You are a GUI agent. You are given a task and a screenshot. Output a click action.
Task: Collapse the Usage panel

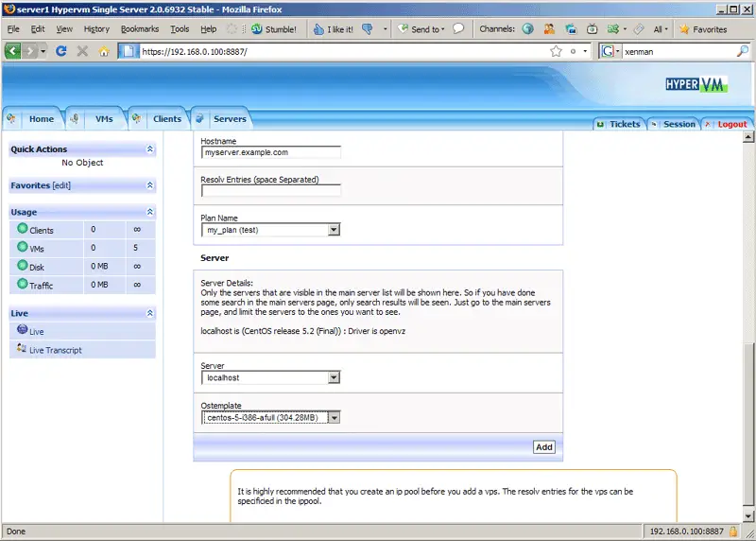click(150, 212)
